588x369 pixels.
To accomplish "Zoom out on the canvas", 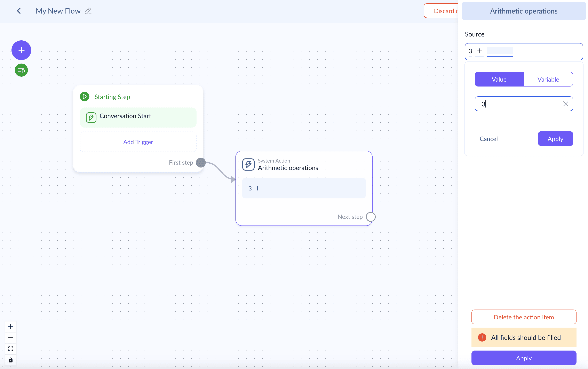I will (10, 337).
